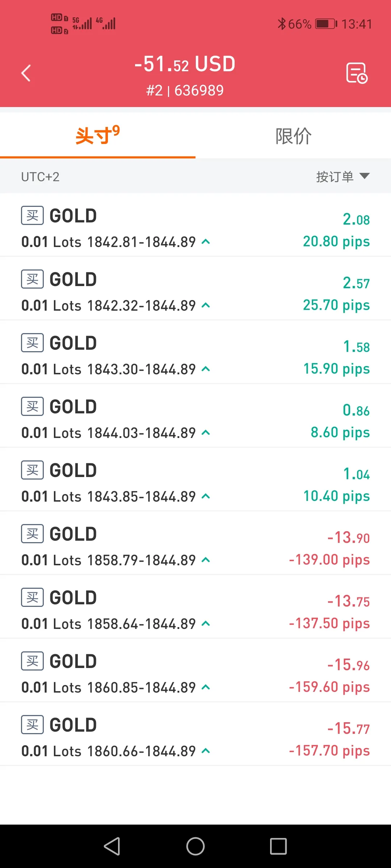Expand position opened at 1844.03 using its chevron
Screen dimensions: 391x868
(206, 433)
